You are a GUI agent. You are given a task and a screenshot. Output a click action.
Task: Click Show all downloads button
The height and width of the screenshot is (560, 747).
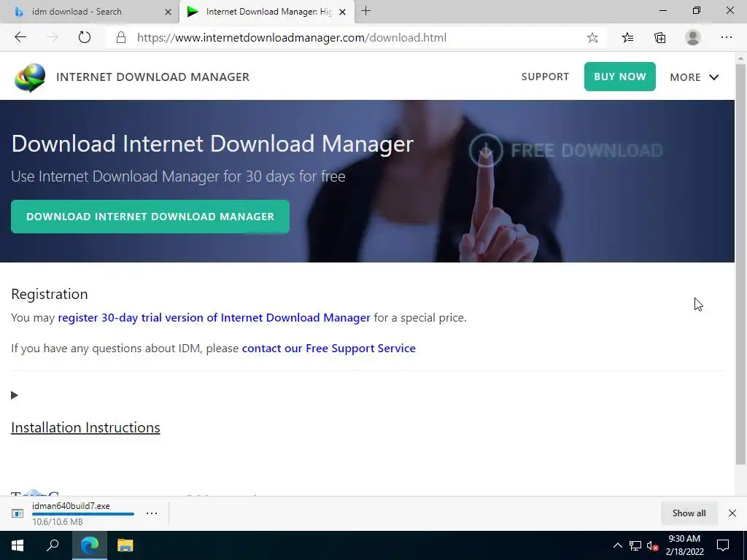point(689,513)
